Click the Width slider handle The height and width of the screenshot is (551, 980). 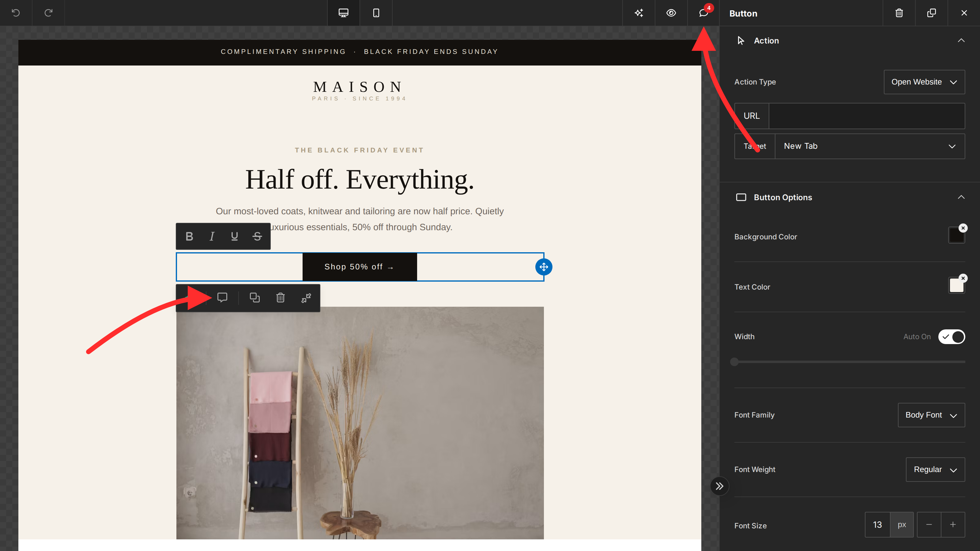734,362
